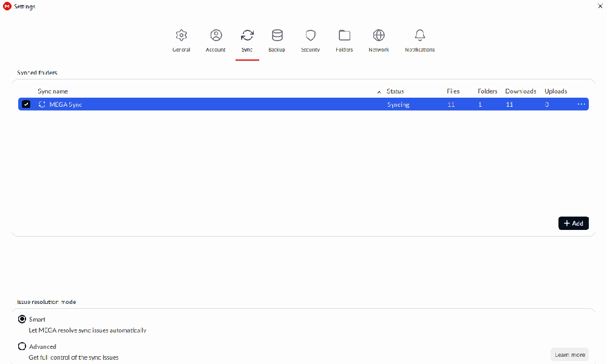Uncheck the MEGA Sync checkbox
This screenshot has height=364, width=607.
[x=26, y=104]
